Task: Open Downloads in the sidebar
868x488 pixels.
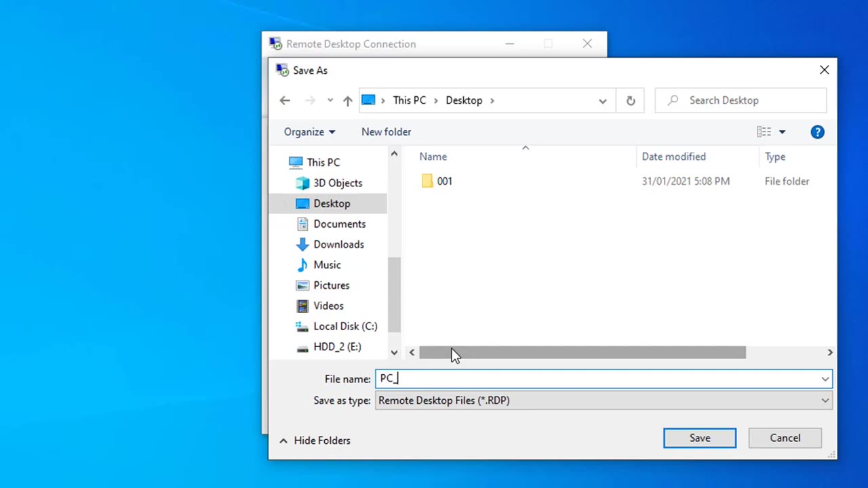Action: pos(338,245)
